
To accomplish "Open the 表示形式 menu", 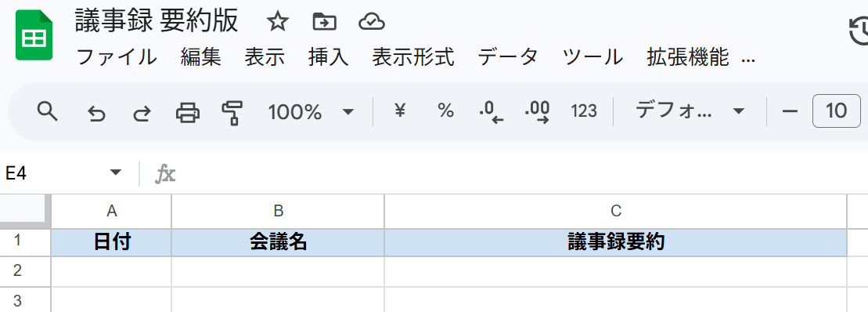I will 413,56.
